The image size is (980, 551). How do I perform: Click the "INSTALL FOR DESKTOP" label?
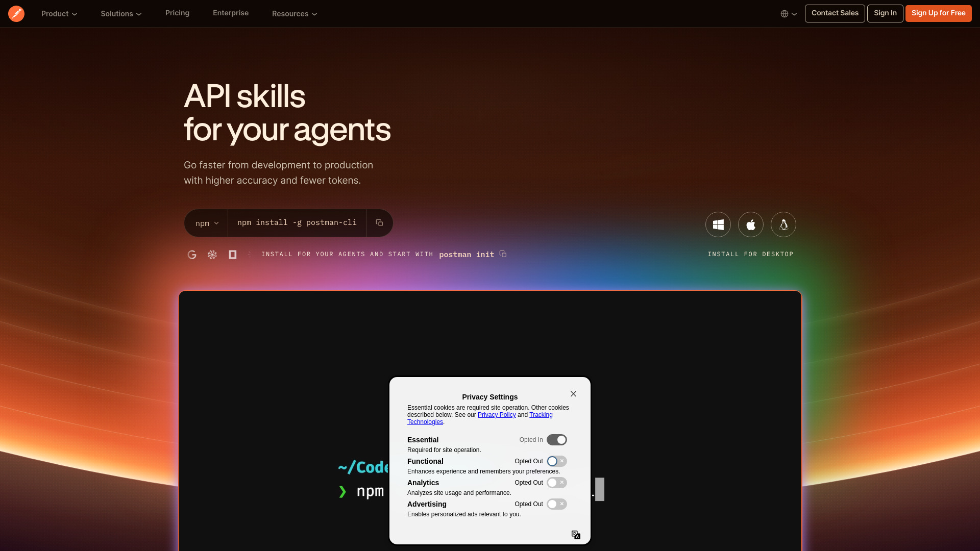pos(751,254)
